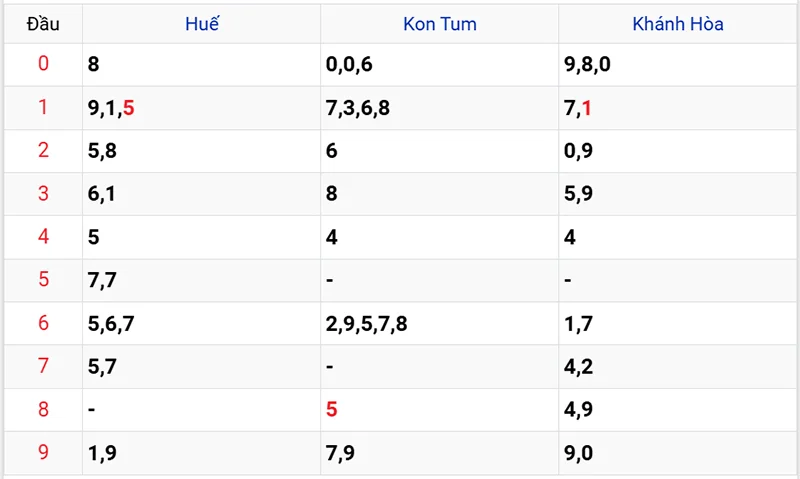
Task: Open the Huế column header link
Action: click(202, 25)
